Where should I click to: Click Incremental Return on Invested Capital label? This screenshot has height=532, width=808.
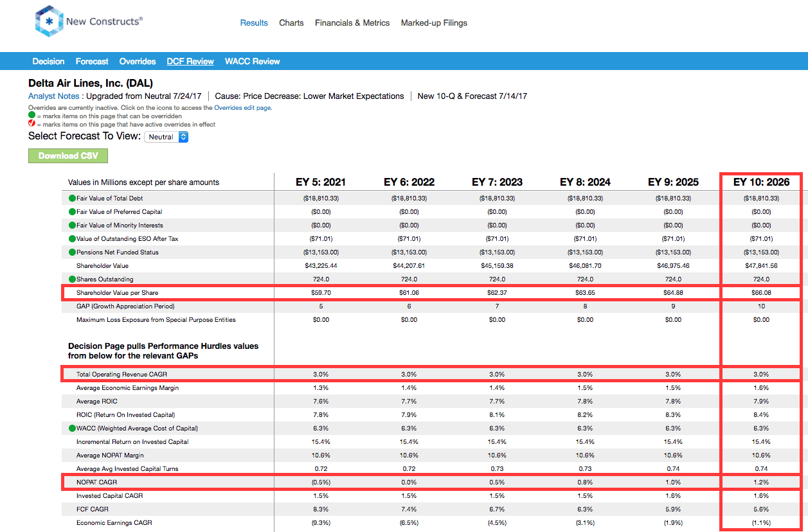click(x=132, y=441)
